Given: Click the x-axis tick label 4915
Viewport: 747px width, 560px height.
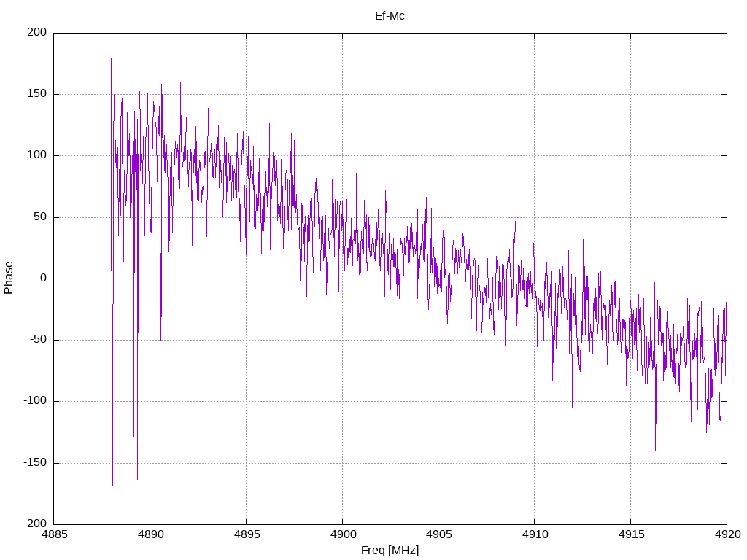Looking at the screenshot, I should (631, 534).
